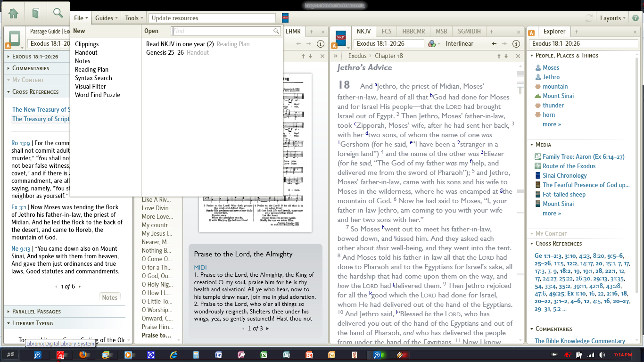
Task: Go to next chapter in NKJV locator bar
Action: [x=506, y=56]
